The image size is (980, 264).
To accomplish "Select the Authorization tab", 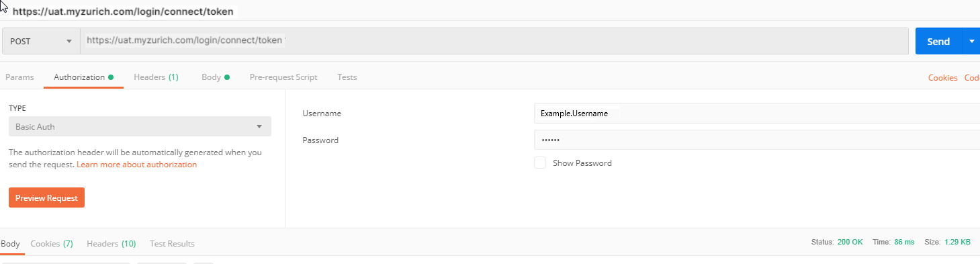I will click(84, 77).
